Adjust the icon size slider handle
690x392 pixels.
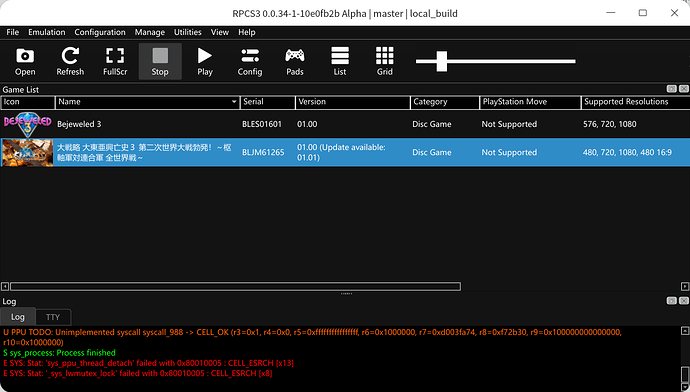click(442, 61)
